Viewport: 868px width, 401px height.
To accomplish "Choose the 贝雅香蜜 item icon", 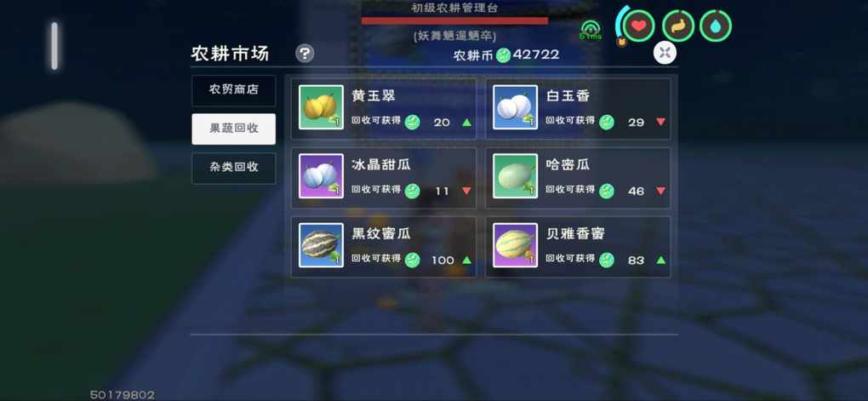I will click(515, 245).
